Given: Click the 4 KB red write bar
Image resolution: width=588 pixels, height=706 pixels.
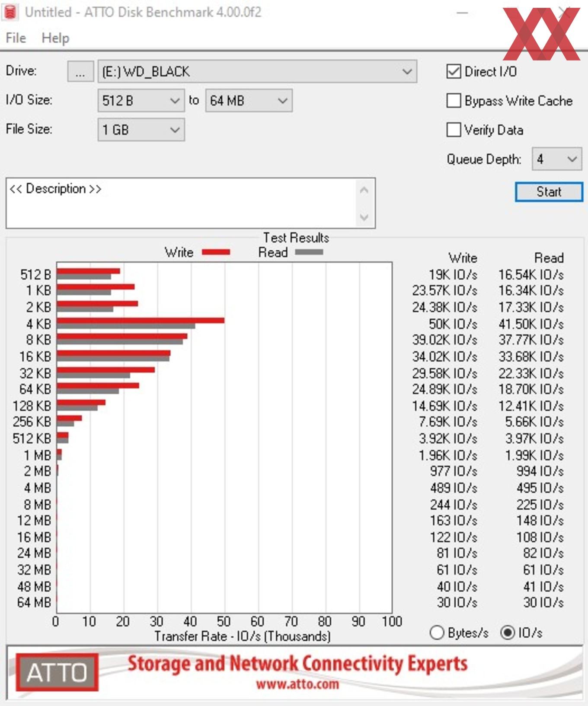Looking at the screenshot, I should point(141,320).
